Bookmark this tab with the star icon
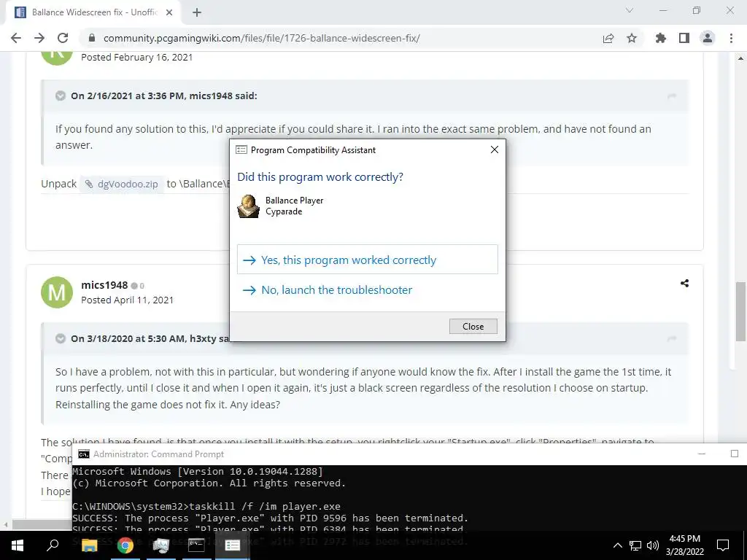The image size is (747, 560). click(632, 38)
